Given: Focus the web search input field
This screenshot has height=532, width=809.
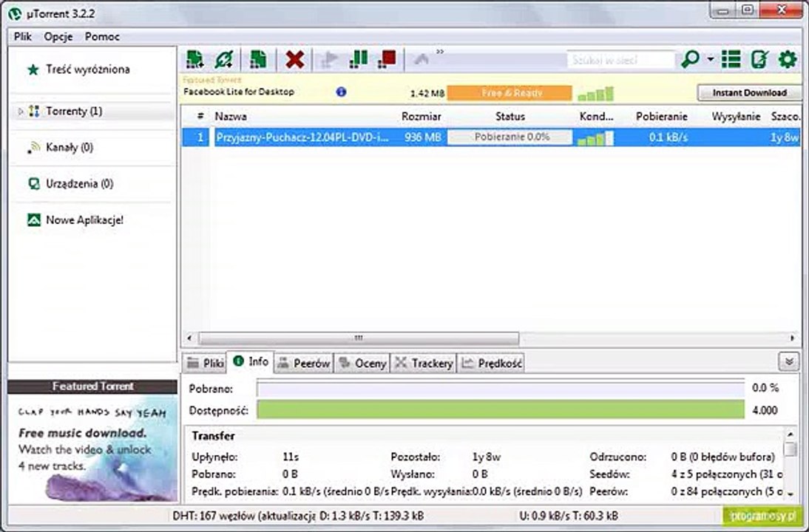Looking at the screenshot, I should 620,60.
